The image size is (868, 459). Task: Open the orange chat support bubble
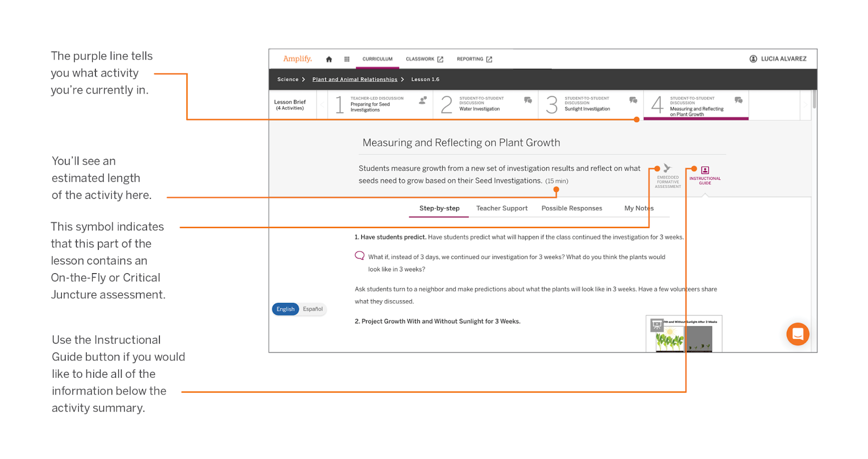797,334
